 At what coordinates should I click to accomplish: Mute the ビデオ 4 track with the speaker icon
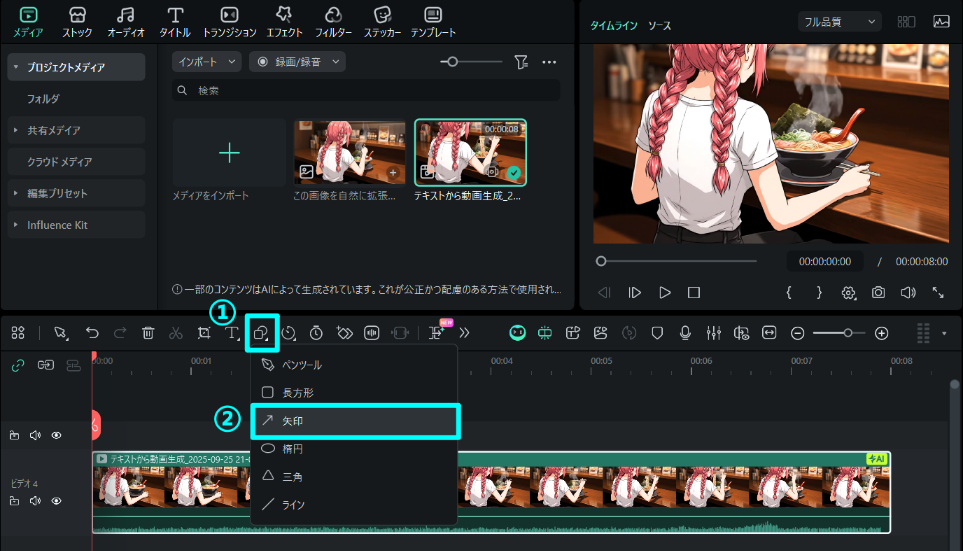pyautogui.click(x=35, y=501)
